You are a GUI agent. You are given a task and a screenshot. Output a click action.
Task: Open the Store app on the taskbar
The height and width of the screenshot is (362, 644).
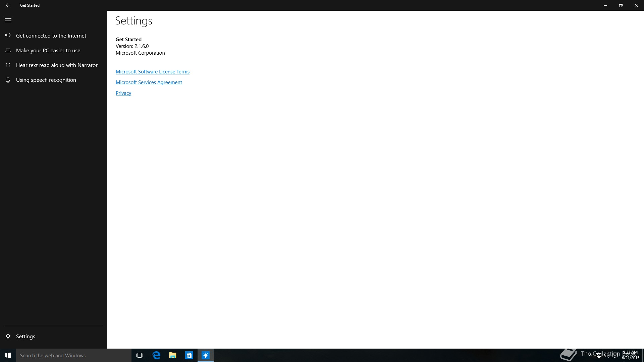click(x=189, y=355)
